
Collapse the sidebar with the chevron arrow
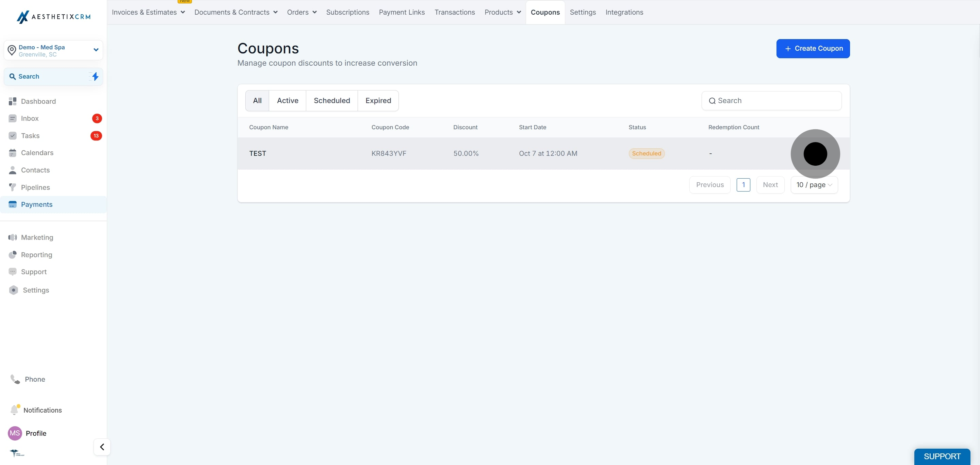pos(102,447)
